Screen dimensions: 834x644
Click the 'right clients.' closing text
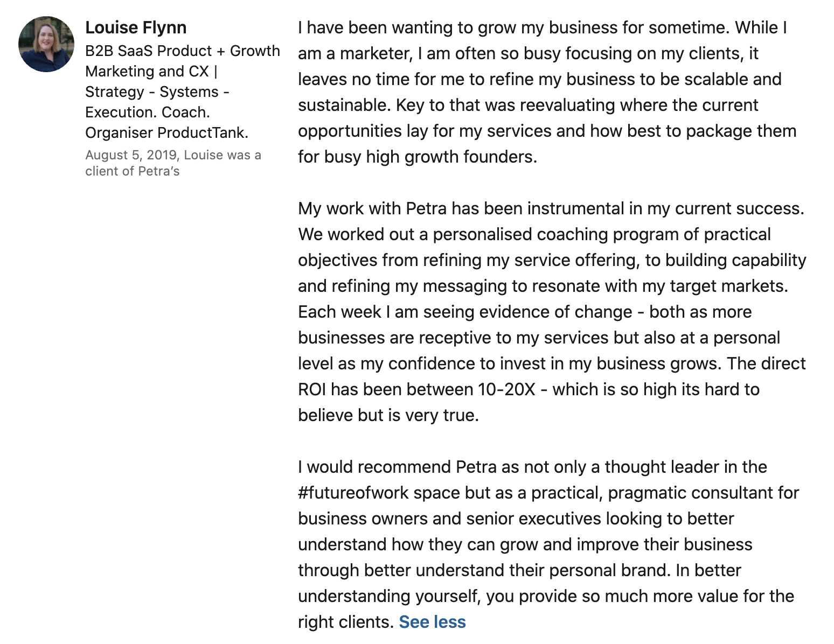(x=345, y=622)
